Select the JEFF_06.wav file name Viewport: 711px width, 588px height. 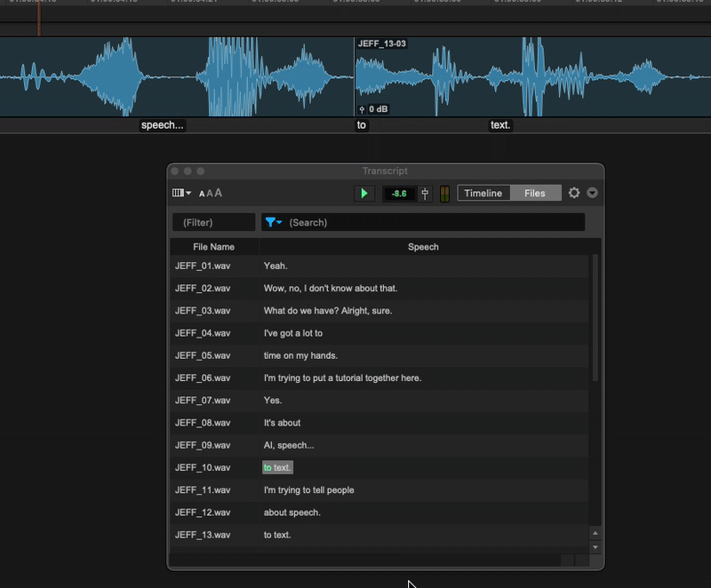click(203, 378)
